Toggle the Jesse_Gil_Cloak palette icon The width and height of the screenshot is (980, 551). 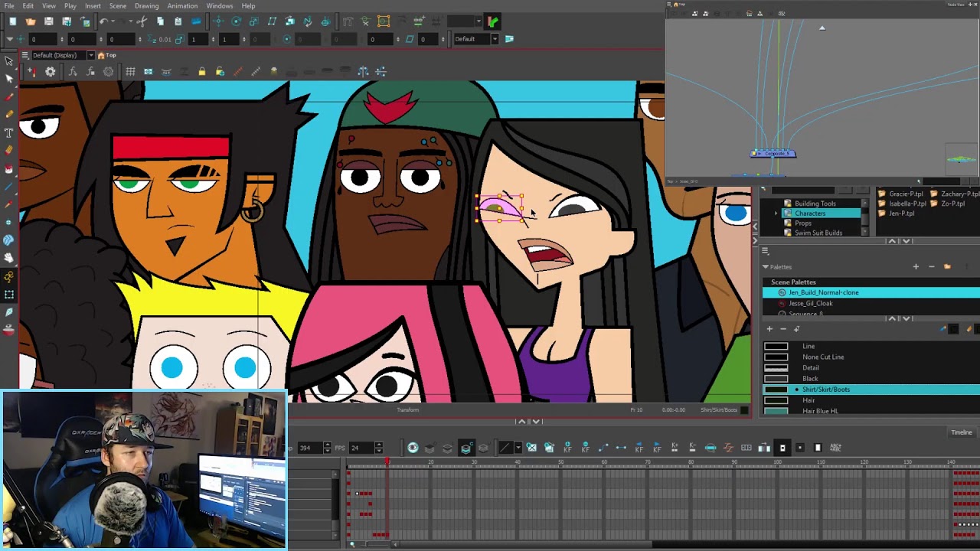pyautogui.click(x=781, y=303)
